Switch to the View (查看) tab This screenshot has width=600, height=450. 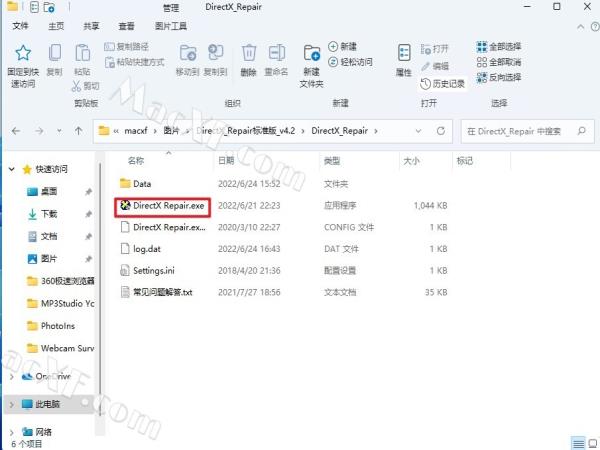pyautogui.click(x=126, y=26)
